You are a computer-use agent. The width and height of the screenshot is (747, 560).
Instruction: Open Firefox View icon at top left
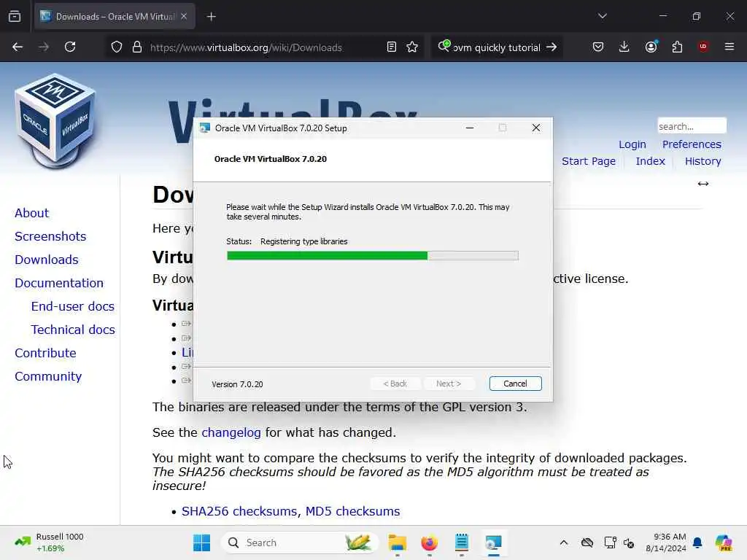(x=15, y=16)
